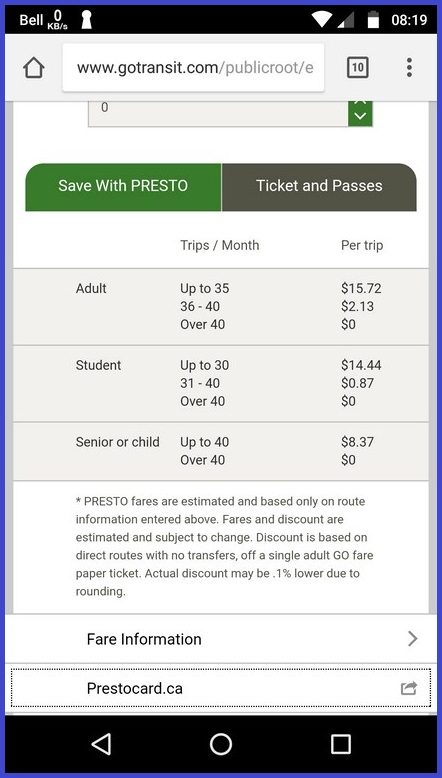
Task: Tap the Student fare row
Action: coord(221,384)
